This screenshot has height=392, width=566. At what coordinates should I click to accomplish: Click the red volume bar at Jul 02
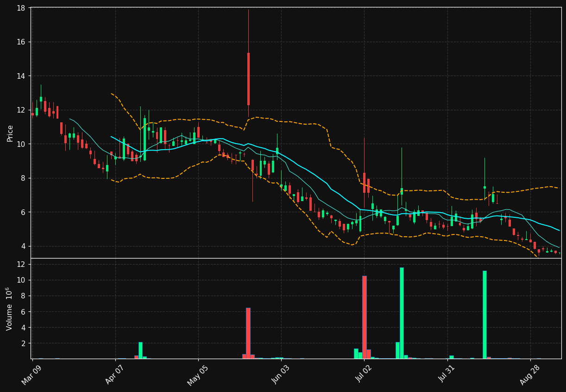(x=365, y=317)
